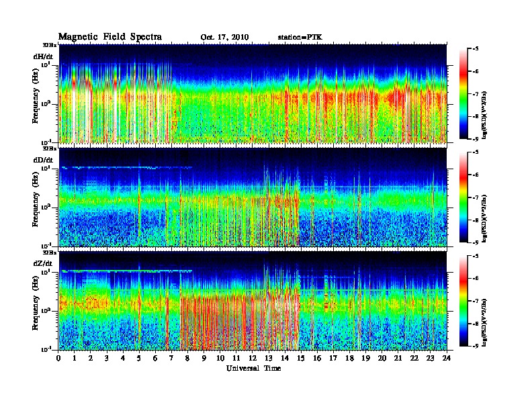Click the -8 value on dD/dt colorbar

pyautogui.click(x=476, y=220)
